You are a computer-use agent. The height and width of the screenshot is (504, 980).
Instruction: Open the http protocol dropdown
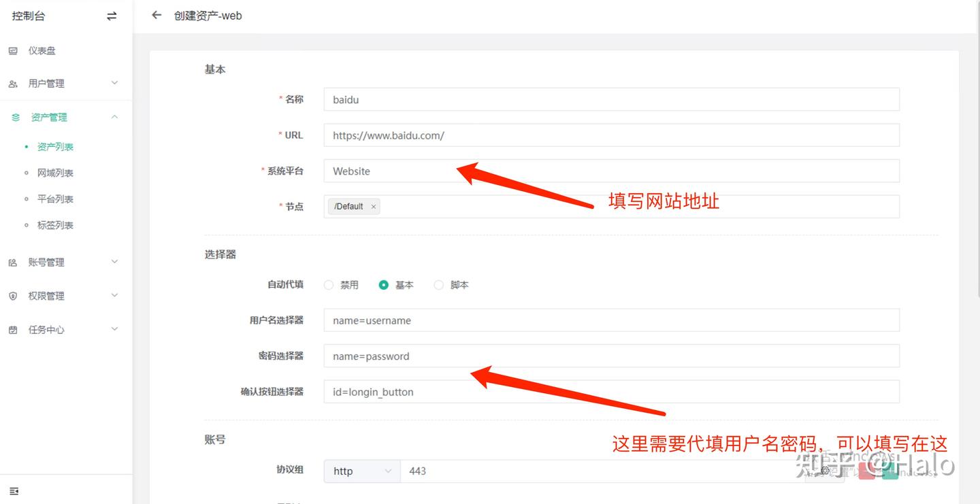coord(361,471)
